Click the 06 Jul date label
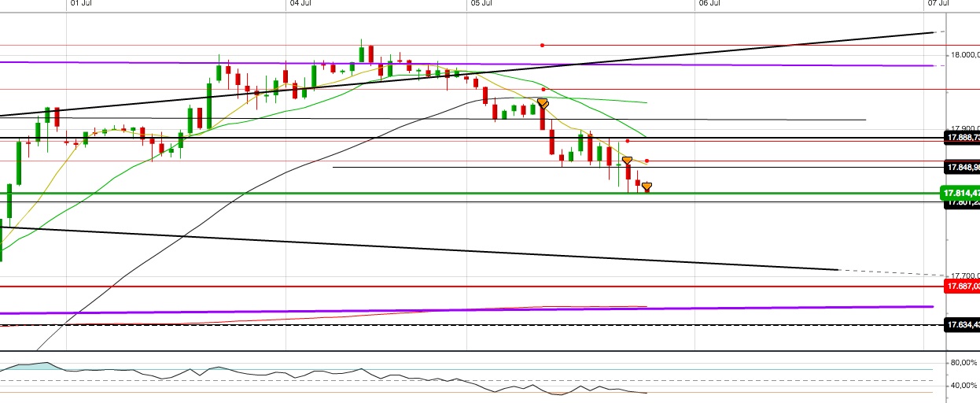Image resolution: width=980 pixels, height=403 pixels. [709, 3]
